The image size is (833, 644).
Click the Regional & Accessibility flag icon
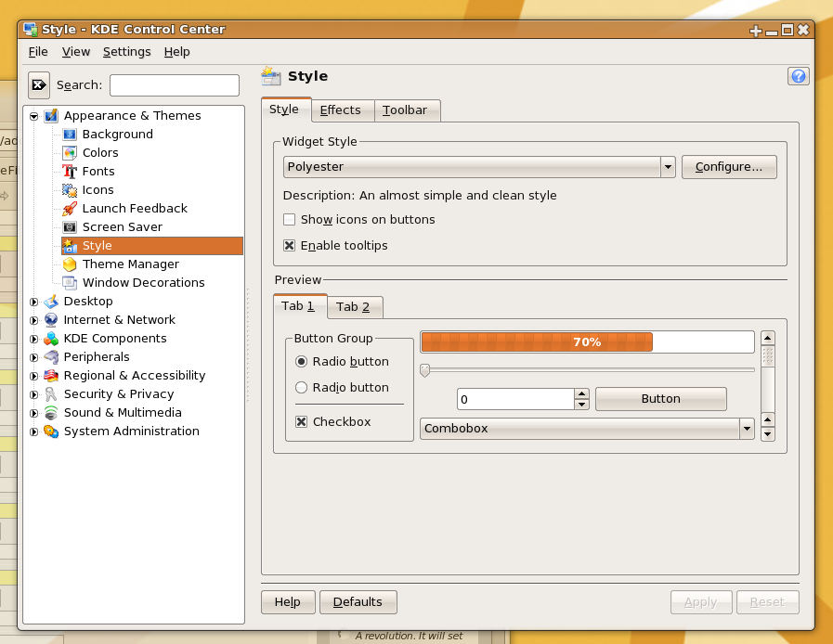pyautogui.click(x=51, y=376)
